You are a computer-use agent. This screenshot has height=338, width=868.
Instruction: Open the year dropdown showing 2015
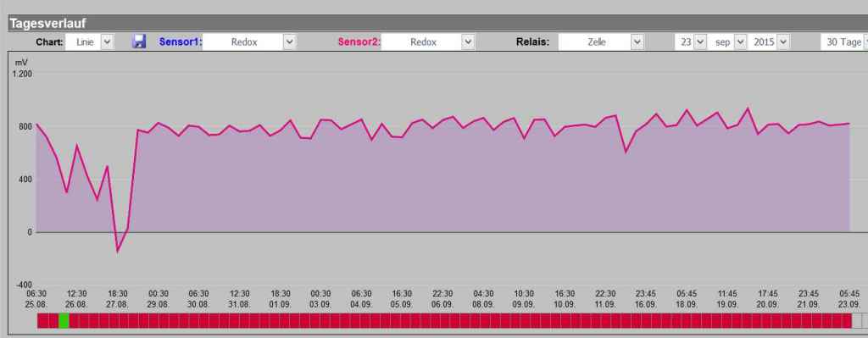pyautogui.click(x=770, y=42)
